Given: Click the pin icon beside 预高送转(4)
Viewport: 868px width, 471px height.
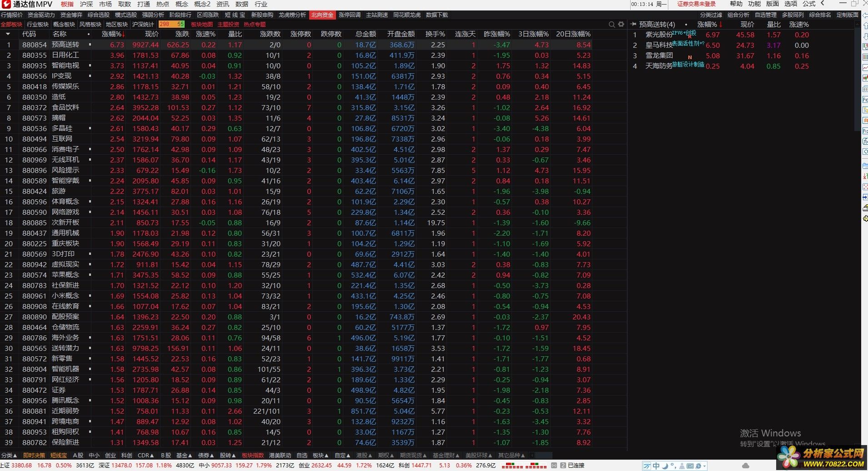Looking at the screenshot, I should (x=633, y=24).
